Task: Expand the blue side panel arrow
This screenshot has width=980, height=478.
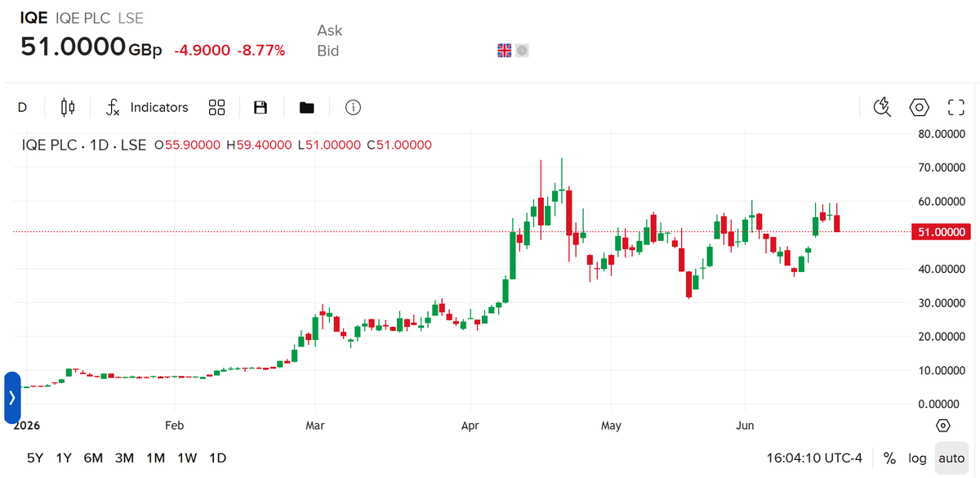Action: 11,398
